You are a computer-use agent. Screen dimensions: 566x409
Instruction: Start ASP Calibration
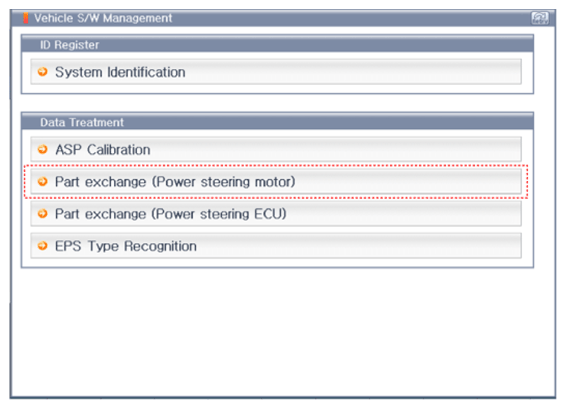276,149
